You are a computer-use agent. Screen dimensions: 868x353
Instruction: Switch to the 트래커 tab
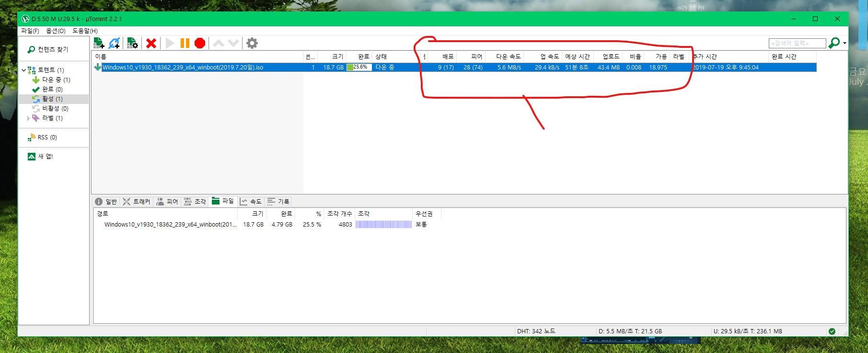click(137, 202)
